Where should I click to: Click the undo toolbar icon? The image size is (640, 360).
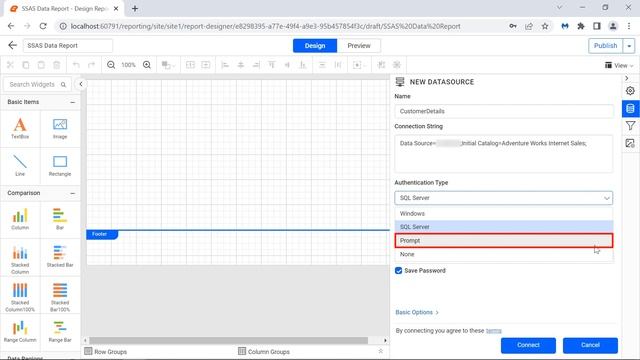coord(76,65)
